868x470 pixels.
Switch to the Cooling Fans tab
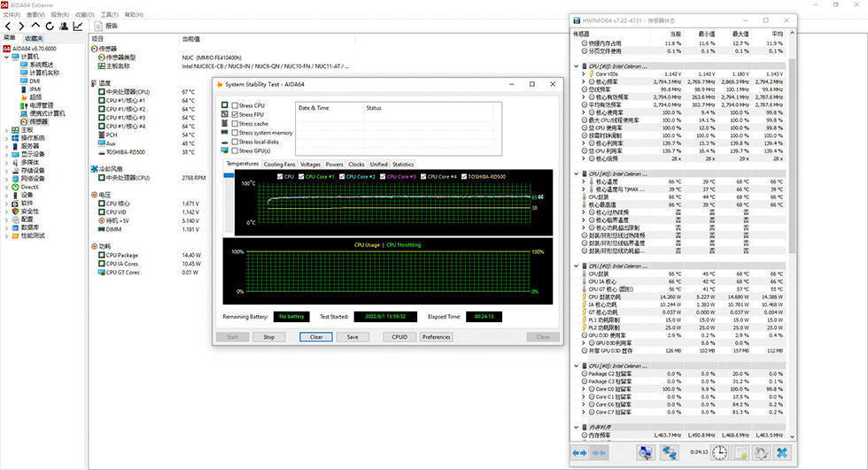[x=279, y=164]
